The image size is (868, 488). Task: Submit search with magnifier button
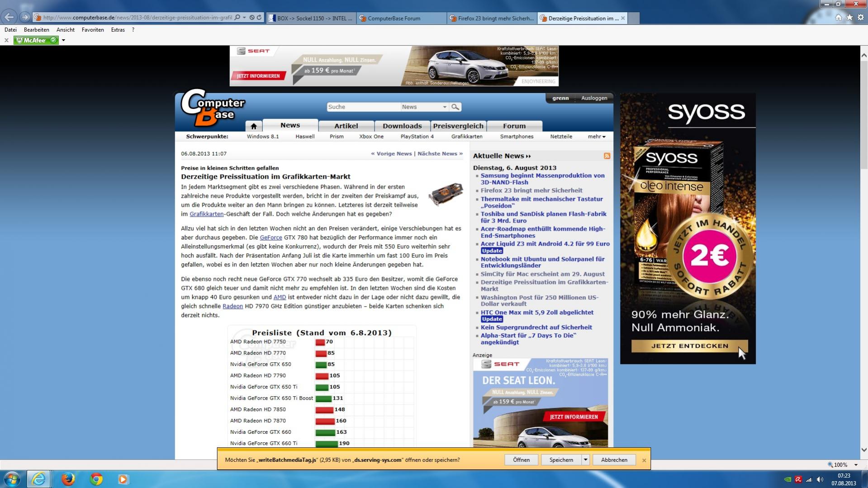point(455,107)
